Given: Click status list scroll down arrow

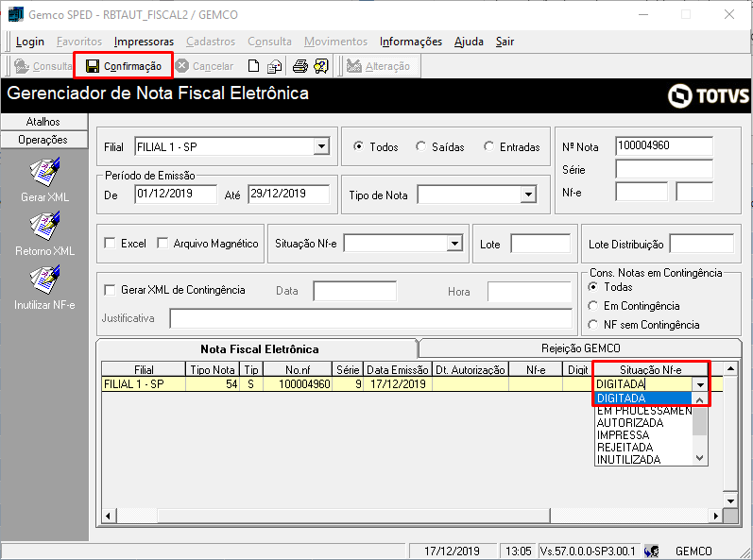Looking at the screenshot, I should (700, 458).
